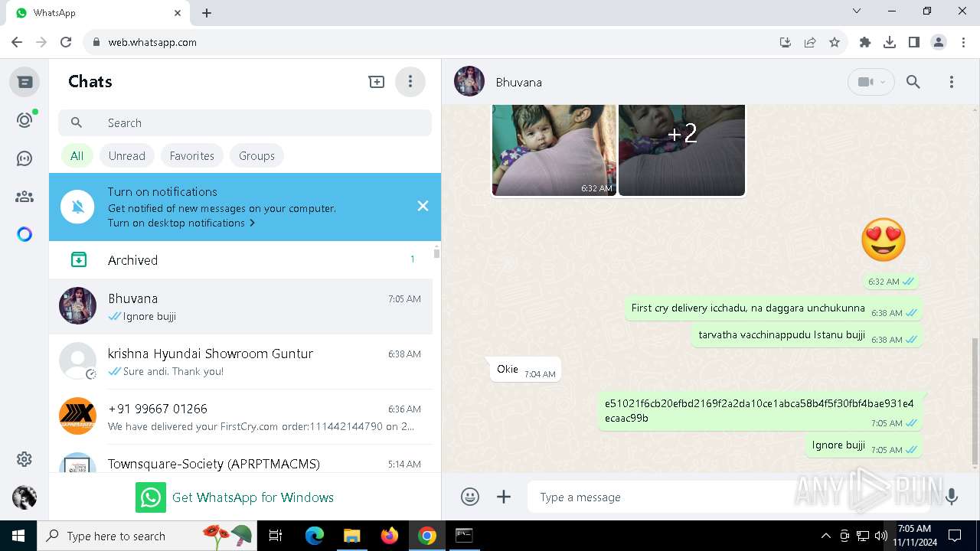Open Microsoft Edge from taskbar

315,536
